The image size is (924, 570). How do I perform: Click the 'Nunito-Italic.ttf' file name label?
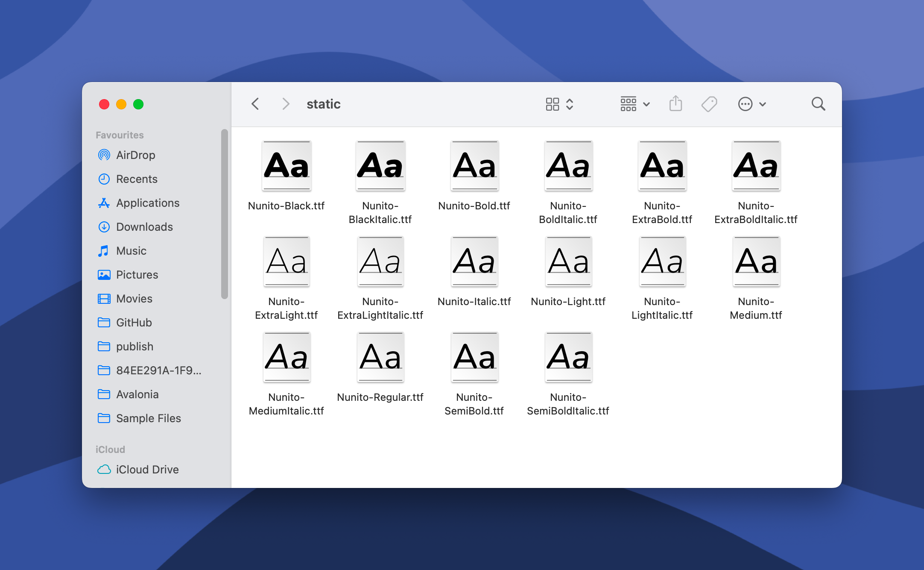[474, 301]
